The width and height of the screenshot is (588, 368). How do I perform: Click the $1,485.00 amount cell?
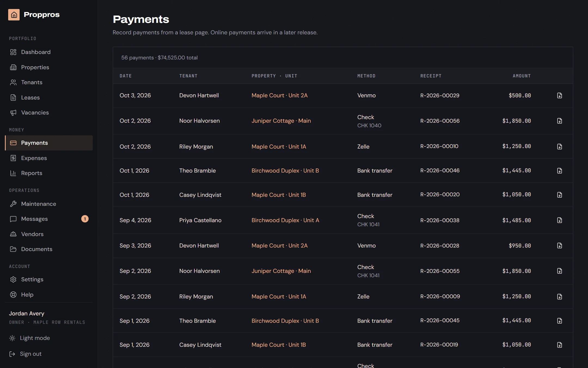[x=516, y=220]
